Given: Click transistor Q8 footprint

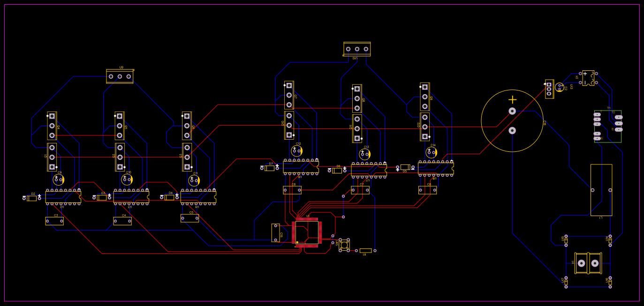Looking at the screenshot, I should coord(357,98).
